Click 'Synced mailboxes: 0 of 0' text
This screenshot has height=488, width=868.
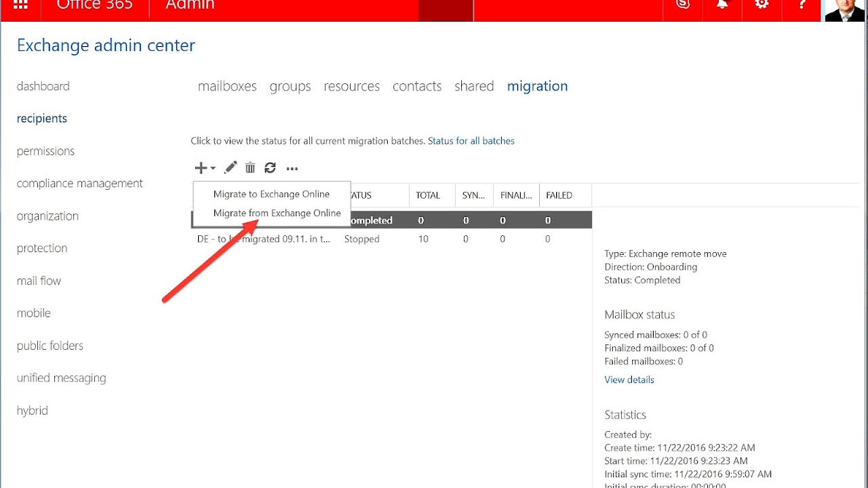(656, 335)
